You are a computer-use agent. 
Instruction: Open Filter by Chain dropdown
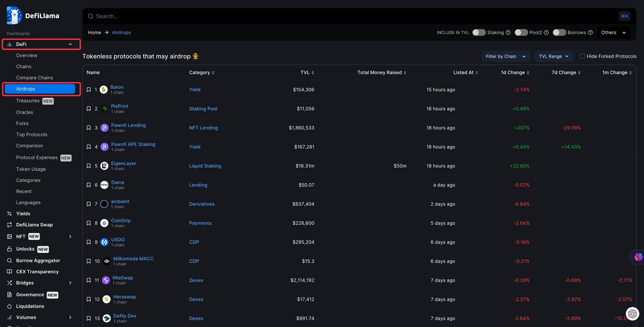click(x=506, y=56)
